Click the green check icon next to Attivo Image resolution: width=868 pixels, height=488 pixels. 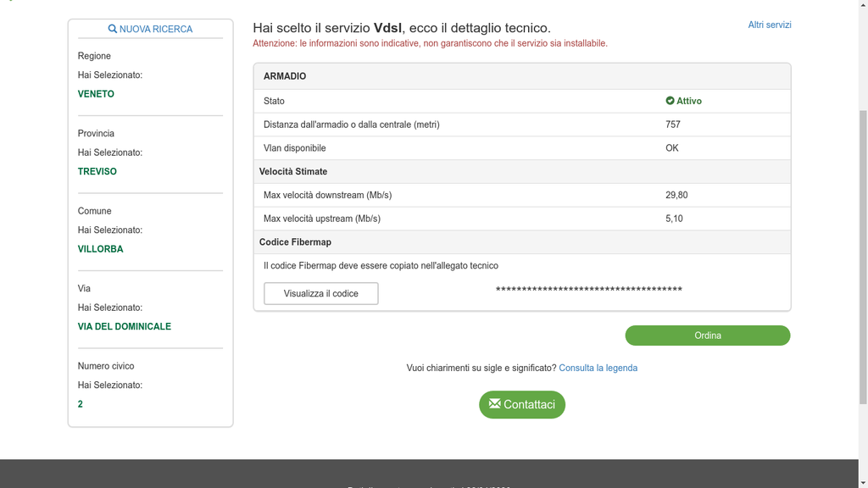coord(670,101)
